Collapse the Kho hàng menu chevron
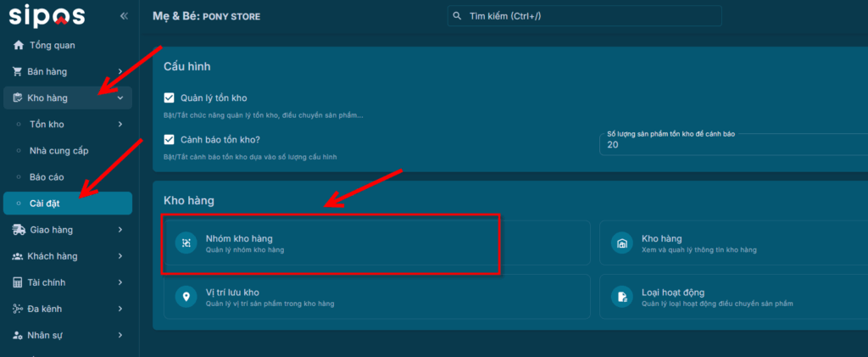This screenshot has width=868, height=357. [120, 98]
